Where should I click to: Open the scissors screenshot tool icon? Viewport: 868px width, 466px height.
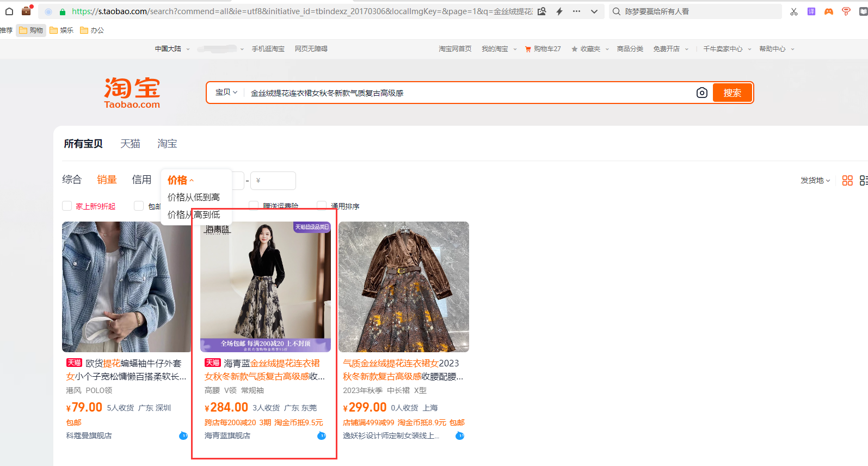coord(794,11)
